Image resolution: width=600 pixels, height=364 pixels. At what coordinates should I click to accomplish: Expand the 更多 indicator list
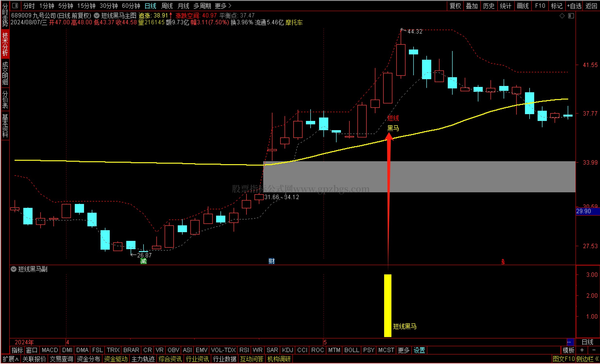point(404,350)
